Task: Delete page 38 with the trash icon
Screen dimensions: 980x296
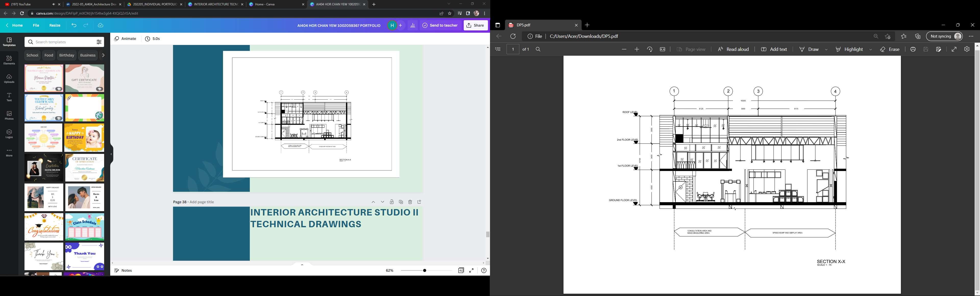Action: (x=410, y=202)
